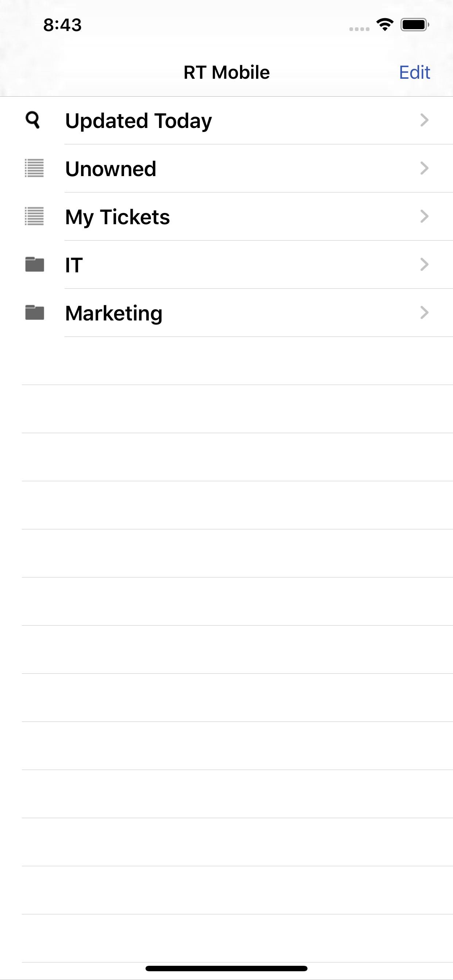Screen dimensions: 453x980
Task: Select the My Tickets list
Action: click(118, 217)
